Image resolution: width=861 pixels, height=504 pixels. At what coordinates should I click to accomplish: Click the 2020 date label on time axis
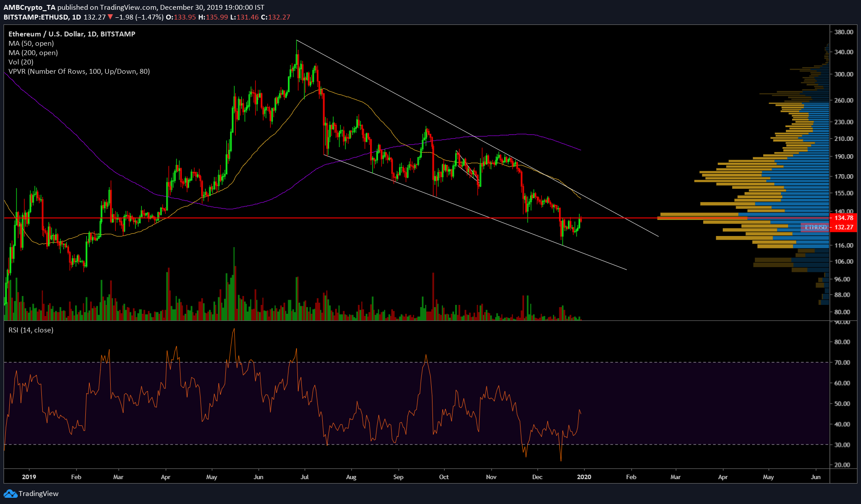click(x=584, y=477)
